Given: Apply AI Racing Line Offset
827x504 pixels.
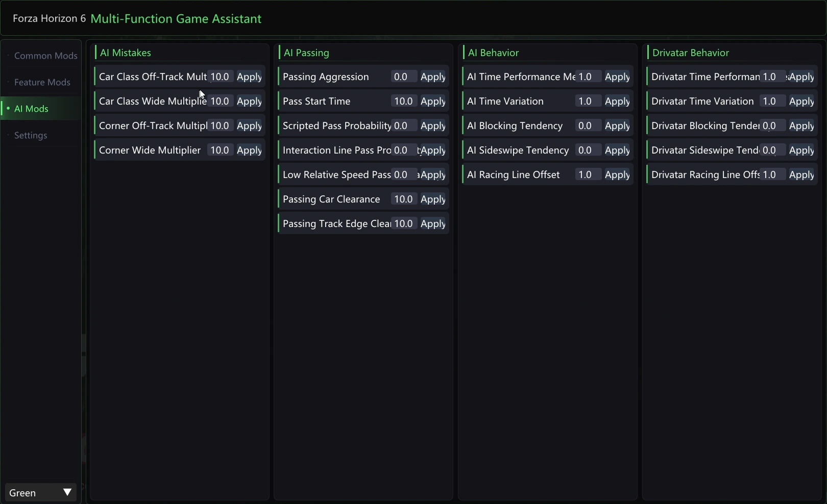Looking at the screenshot, I should click(x=617, y=174).
